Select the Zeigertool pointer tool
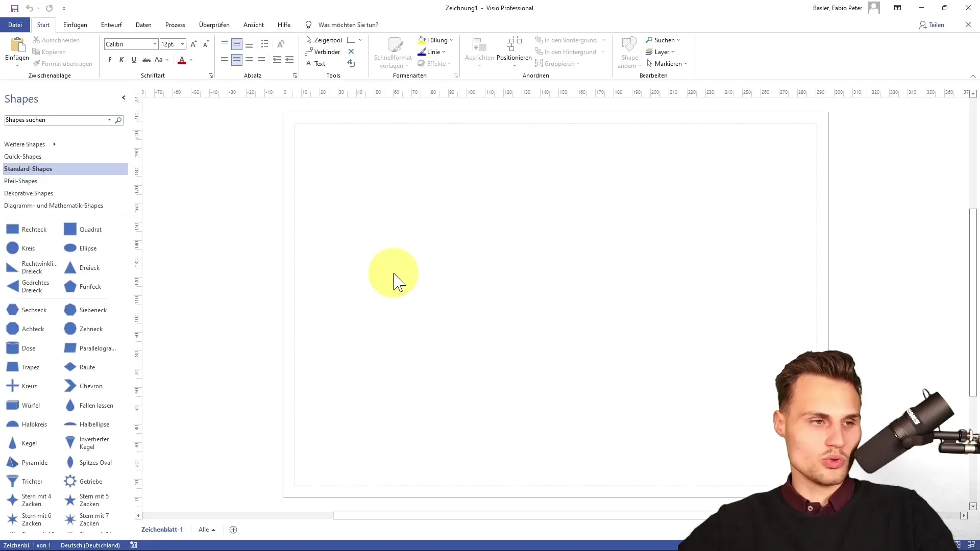 pos(324,40)
